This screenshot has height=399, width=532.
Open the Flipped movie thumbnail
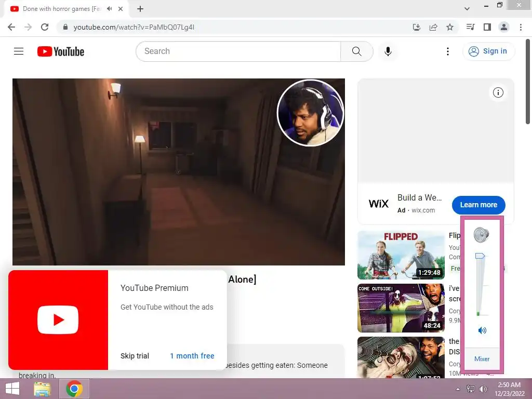pyautogui.click(x=401, y=255)
